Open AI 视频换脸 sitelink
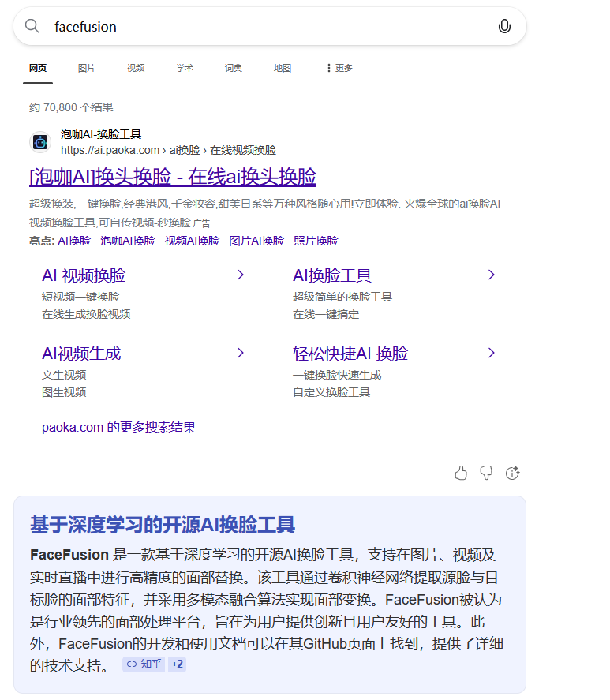610x700 pixels. tap(84, 275)
